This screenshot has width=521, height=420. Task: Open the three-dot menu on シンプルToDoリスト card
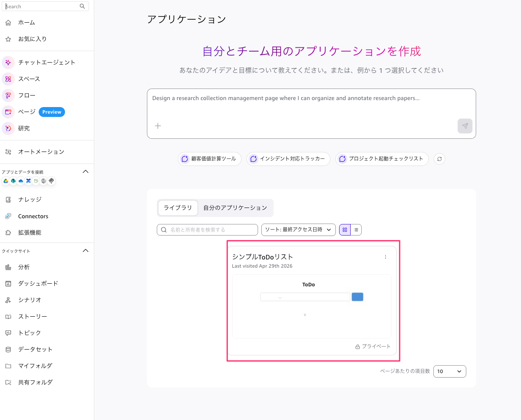coord(385,257)
